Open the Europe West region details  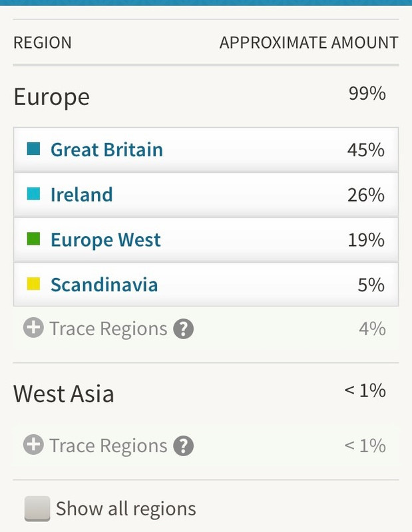click(206, 240)
